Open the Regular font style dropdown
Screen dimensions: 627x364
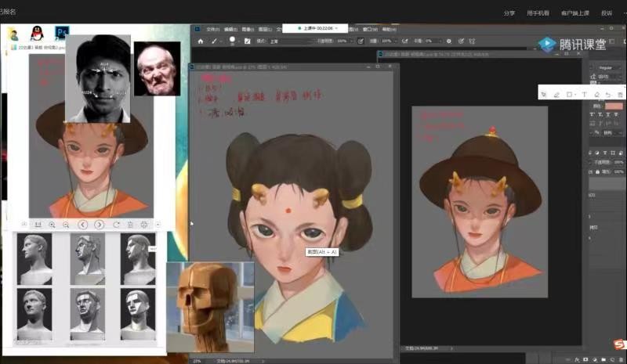tap(607, 67)
